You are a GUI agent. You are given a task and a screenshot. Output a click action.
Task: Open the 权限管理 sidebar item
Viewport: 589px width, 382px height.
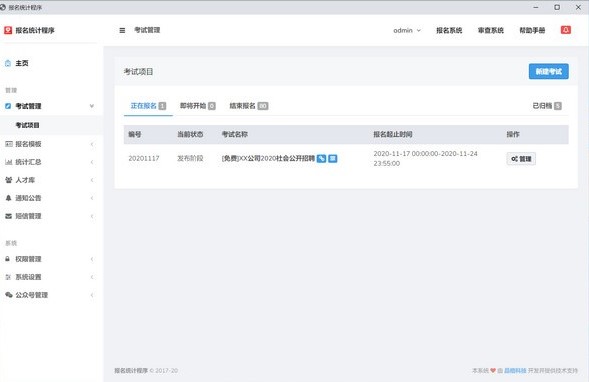(x=51, y=259)
